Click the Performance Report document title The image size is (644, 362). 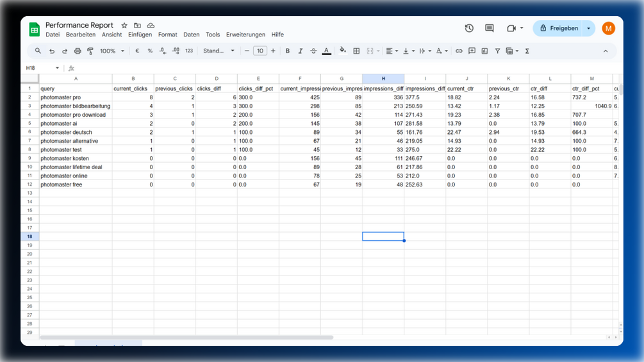click(79, 25)
